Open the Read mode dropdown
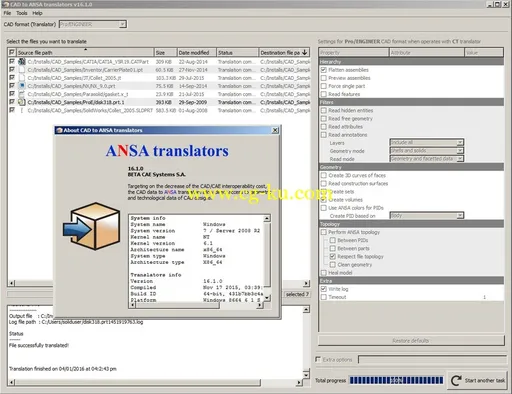The width and height of the screenshot is (512, 394). (x=426, y=159)
